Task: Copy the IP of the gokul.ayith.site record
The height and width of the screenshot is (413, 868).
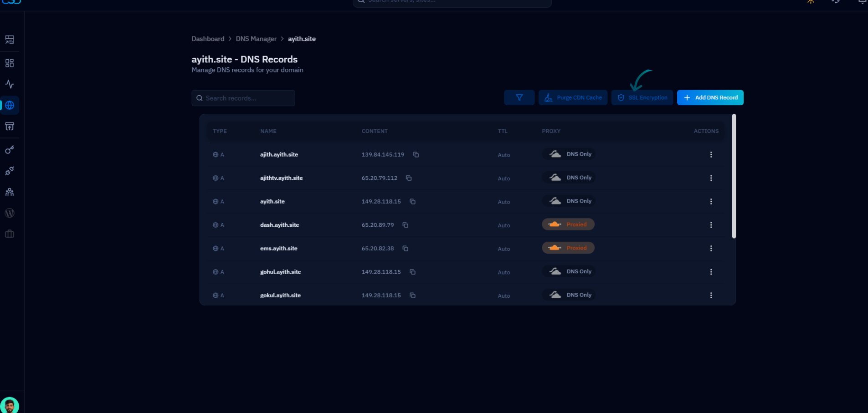Action: coord(412,296)
